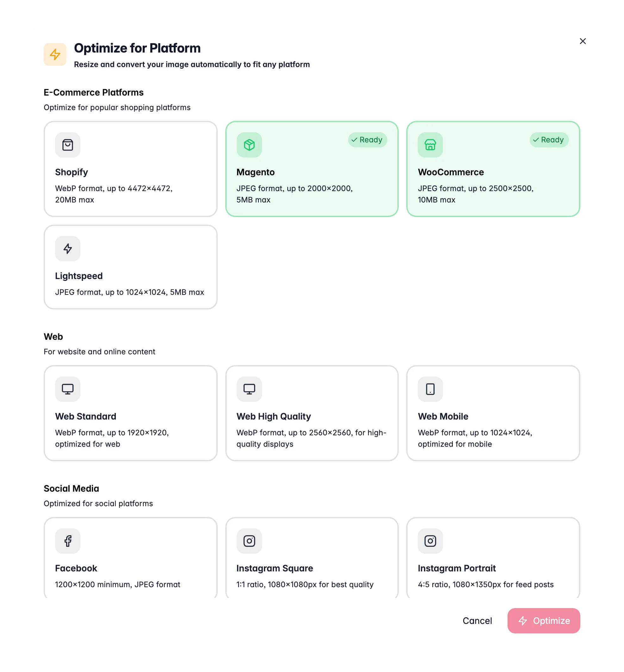Image resolution: width=624 pixels, height=672 pixels.
Task: Click the E-Commerce Platforms section heading
Action: [x=94, y=92]
